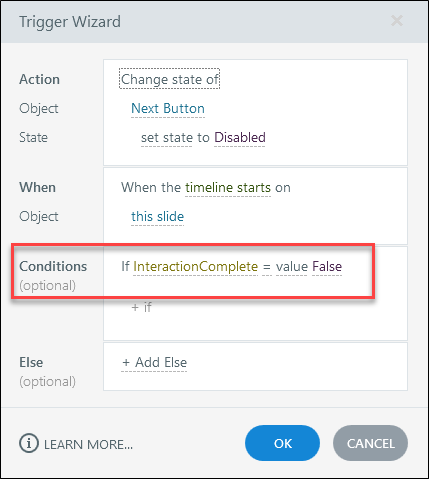Change the 'timeline starts' event
Image resolution: width=429 pixels, height=479 pixels.
tap(228, 188)
